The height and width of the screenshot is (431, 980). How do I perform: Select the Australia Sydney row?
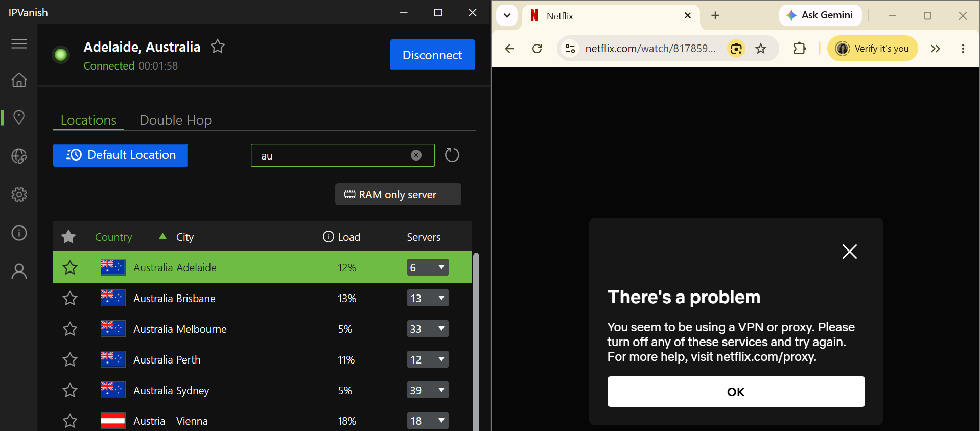(263, 390)
